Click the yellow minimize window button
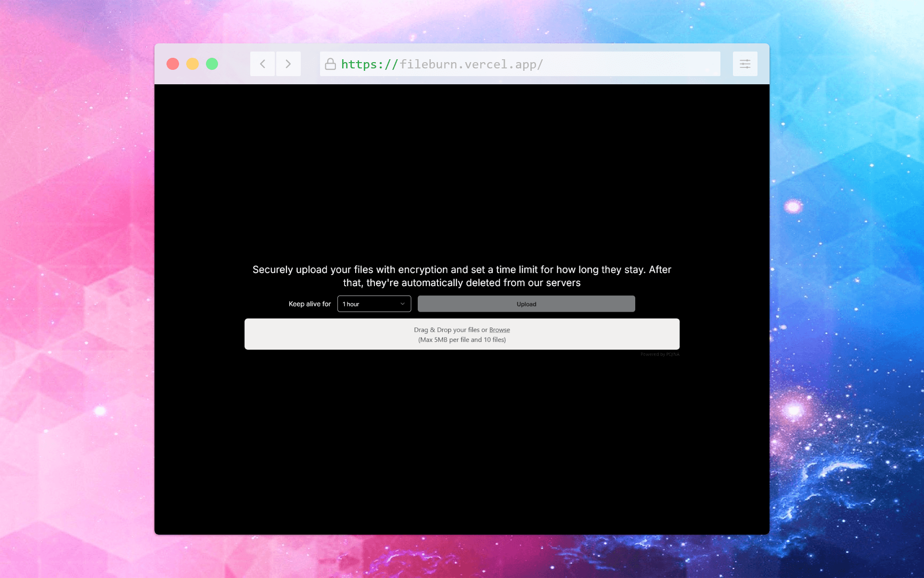This screenshot has height=578, width=924. click(192, 64)
